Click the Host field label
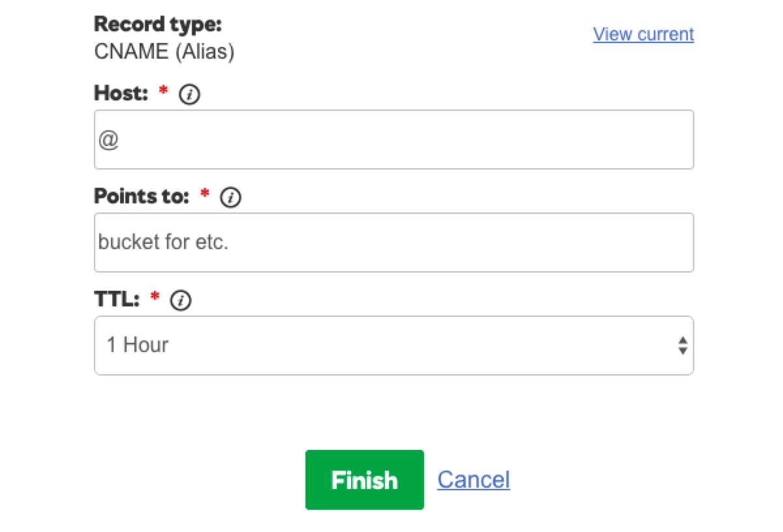 pyautogui.click(x=122, y=93)
